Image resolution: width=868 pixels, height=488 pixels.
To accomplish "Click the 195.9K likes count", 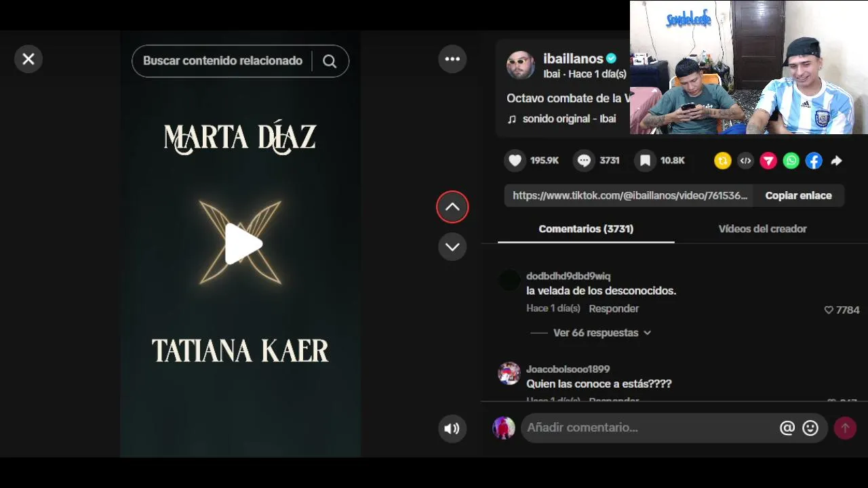I will [x=545, y=161].
